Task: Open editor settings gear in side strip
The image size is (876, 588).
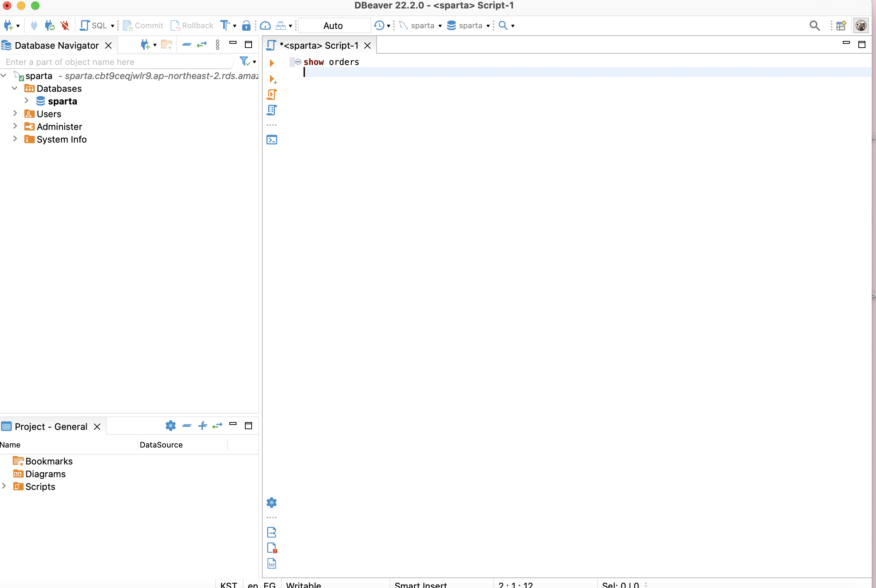Action: 271,503
